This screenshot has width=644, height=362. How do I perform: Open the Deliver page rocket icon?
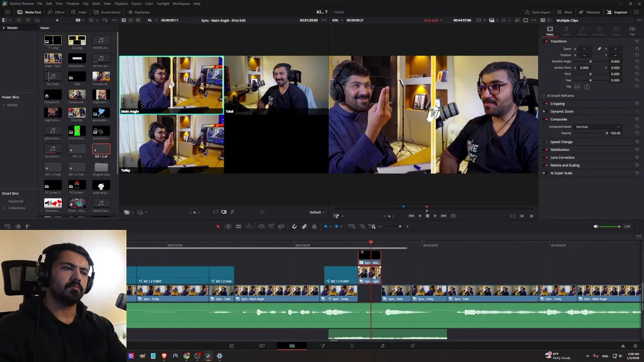[413, 346]
